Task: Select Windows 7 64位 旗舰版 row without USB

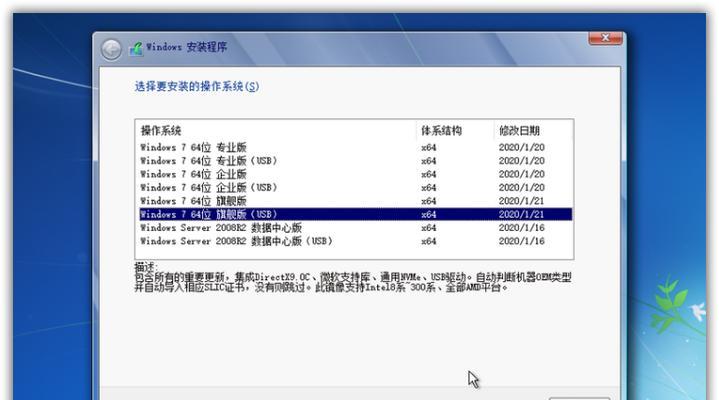Action: coord(355,200)
